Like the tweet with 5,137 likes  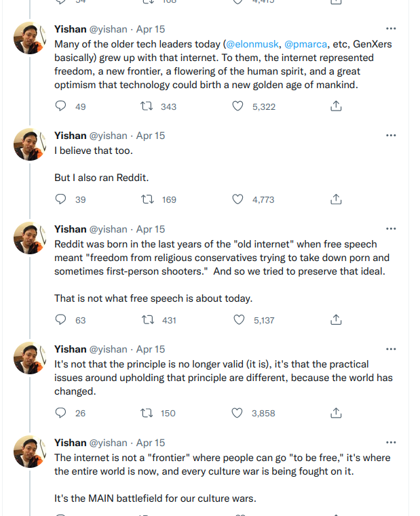click(239, 319)
